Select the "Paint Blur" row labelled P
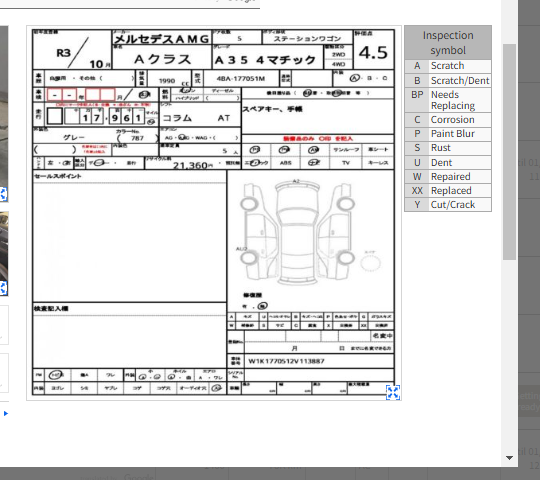Image resolution: width=540 pixels, height=480 pixels. pyautogui.click(x=448, y=134)
